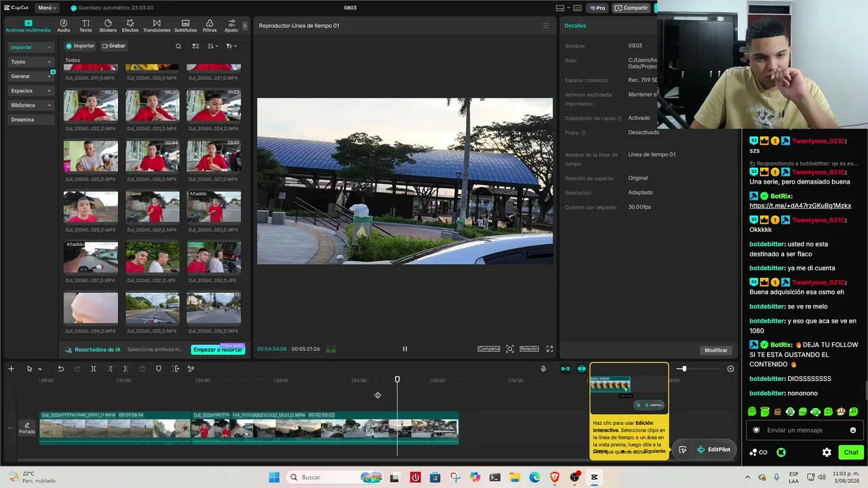Open the Windows Start menu

pyautogui.click(x=274, y=477)
